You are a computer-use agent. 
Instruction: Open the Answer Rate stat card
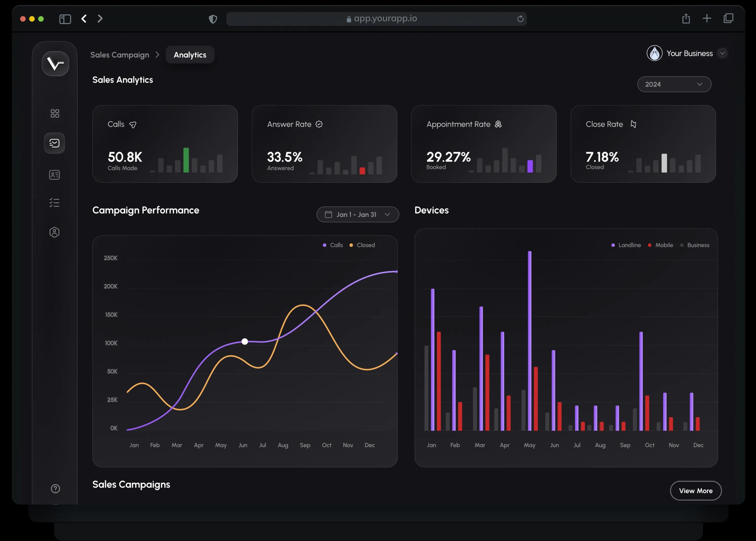click(x=324, y=144)
